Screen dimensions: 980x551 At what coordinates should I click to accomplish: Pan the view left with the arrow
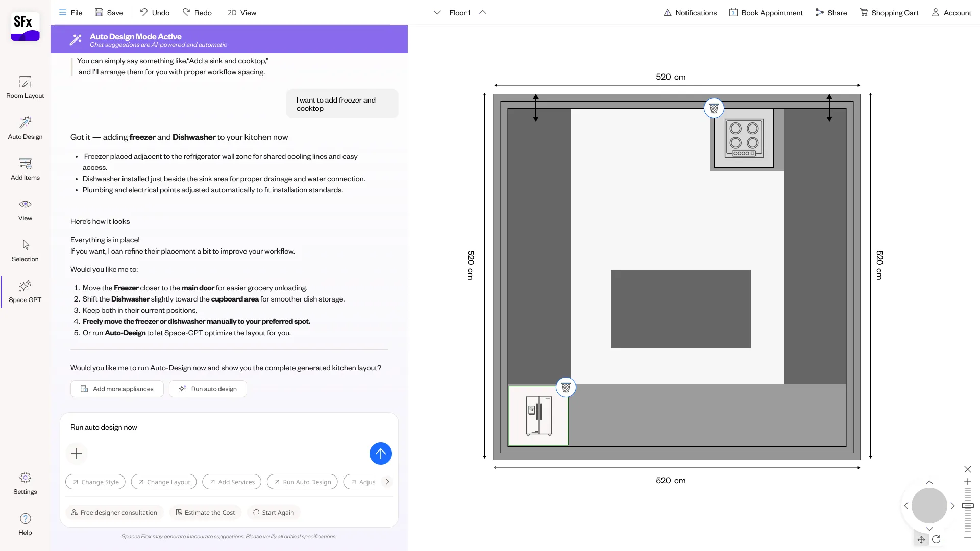pos(906,506)
